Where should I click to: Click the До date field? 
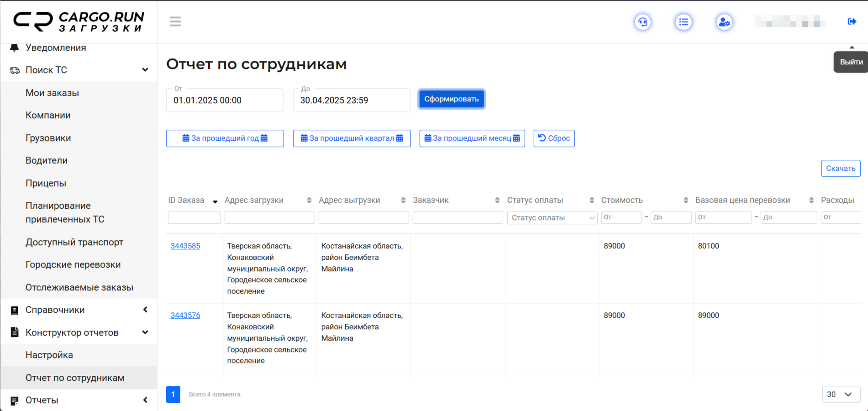coord(352,100)
